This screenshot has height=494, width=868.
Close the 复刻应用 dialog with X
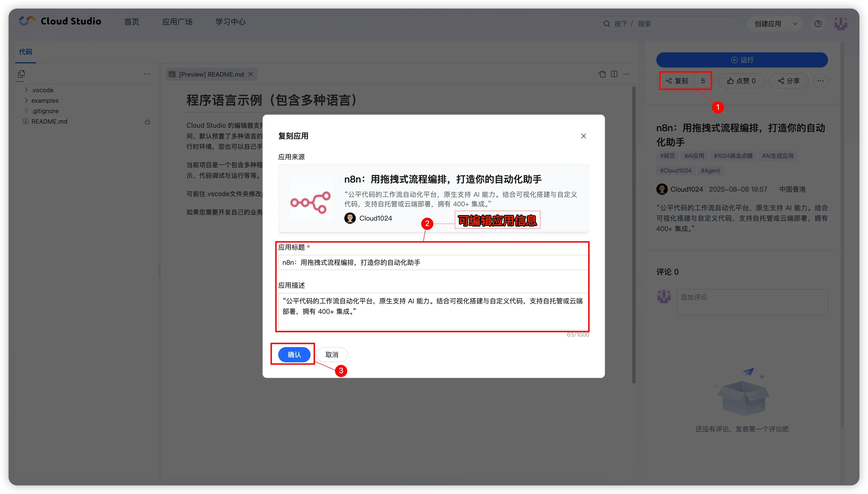[583, 136]
